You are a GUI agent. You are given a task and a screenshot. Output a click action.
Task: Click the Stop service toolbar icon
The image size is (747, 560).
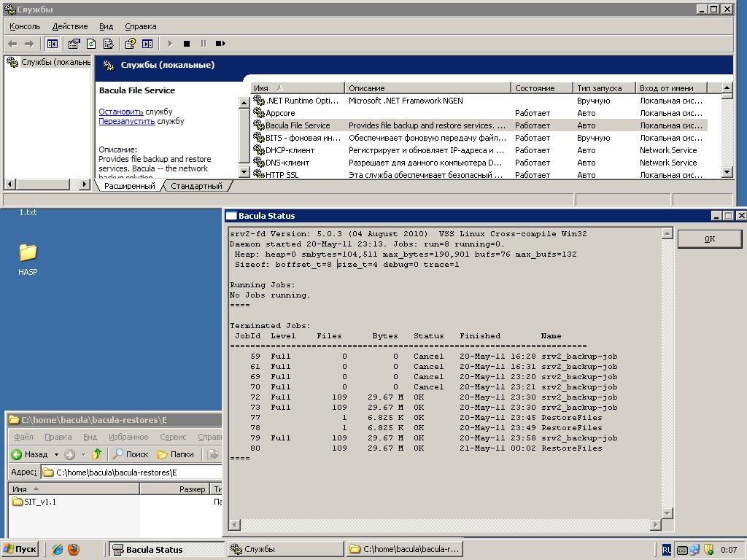pyautogui.click(x=187, y=44)
